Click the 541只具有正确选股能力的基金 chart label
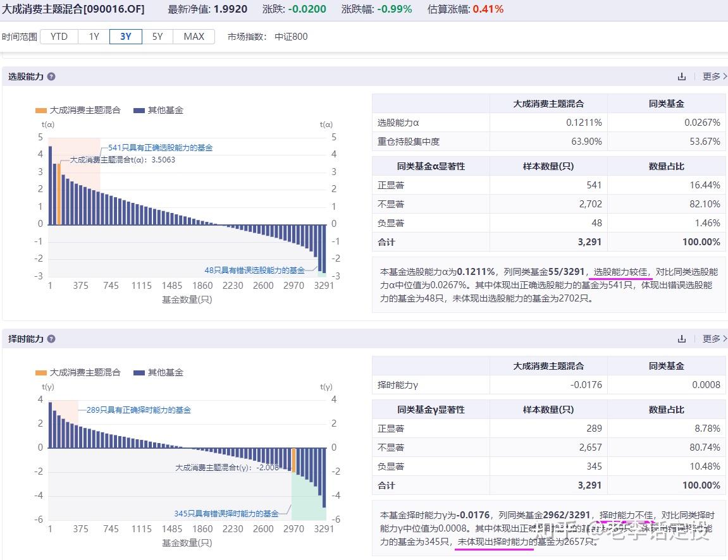 pos(160,147)
